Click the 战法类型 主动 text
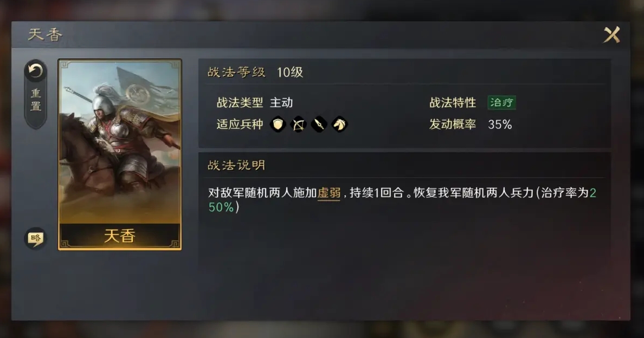The image size is (644, 338). 255,102
